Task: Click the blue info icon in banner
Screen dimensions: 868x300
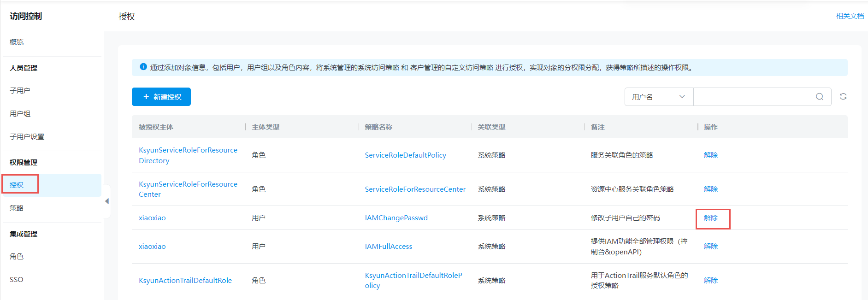Action: tap(143, 67)
